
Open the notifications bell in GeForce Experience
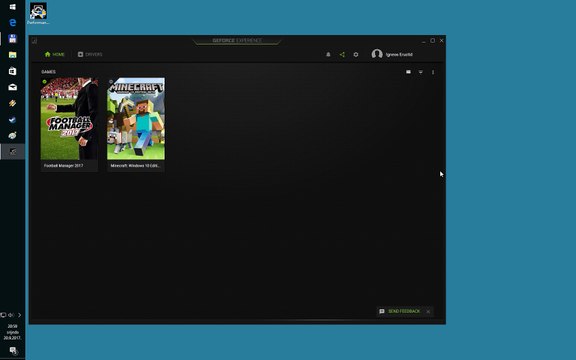[328, 54]
